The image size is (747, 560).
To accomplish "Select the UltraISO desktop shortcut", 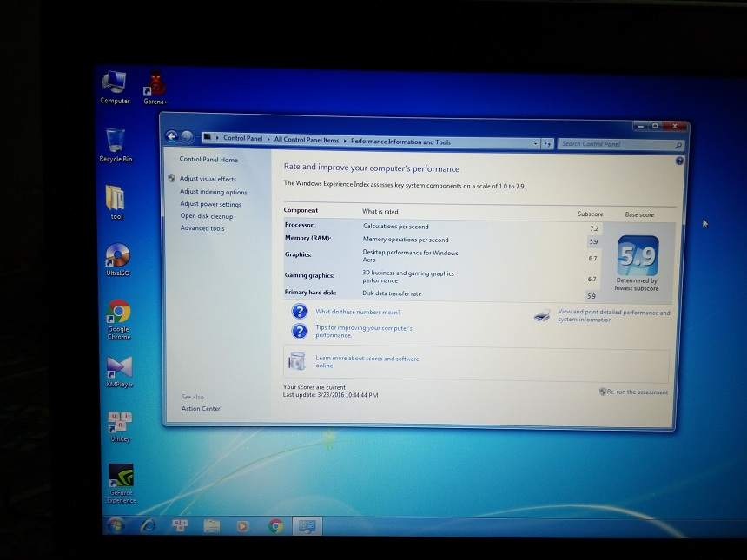I will point(117,260).
